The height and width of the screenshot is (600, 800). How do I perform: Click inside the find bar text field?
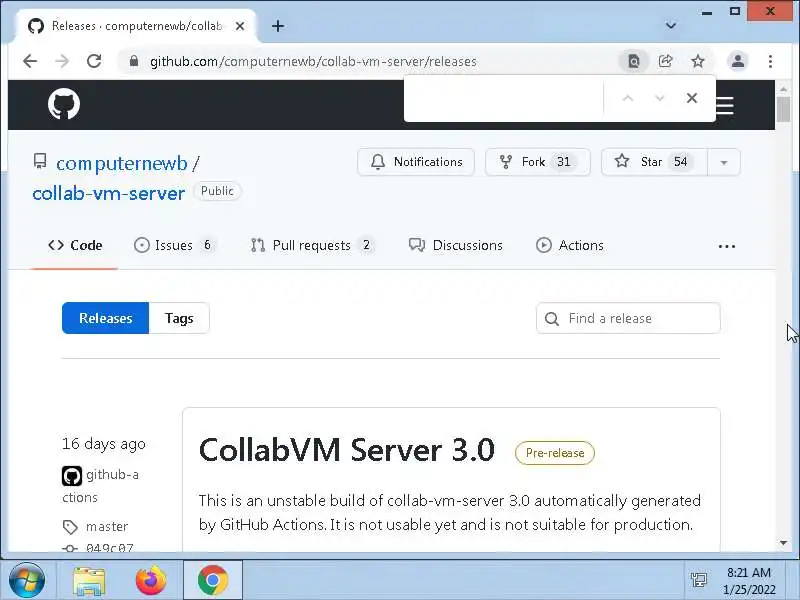(x=504, y=98)
